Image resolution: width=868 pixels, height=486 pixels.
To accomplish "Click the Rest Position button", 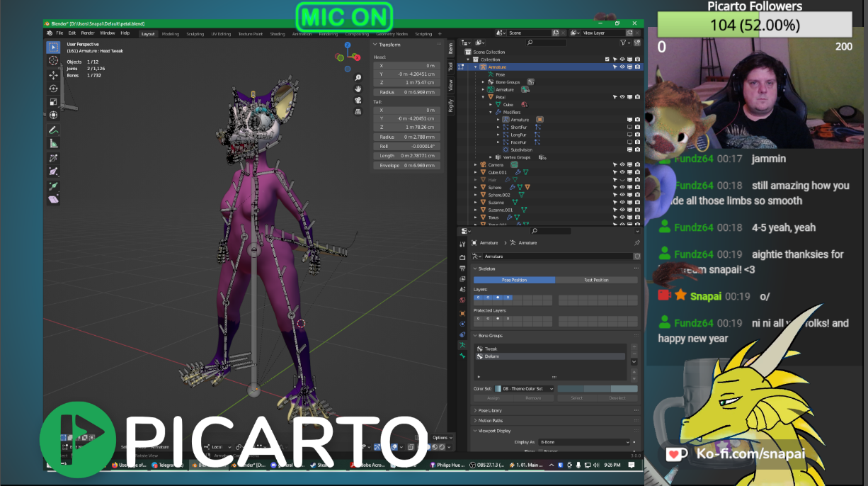I will pos(596,280).
